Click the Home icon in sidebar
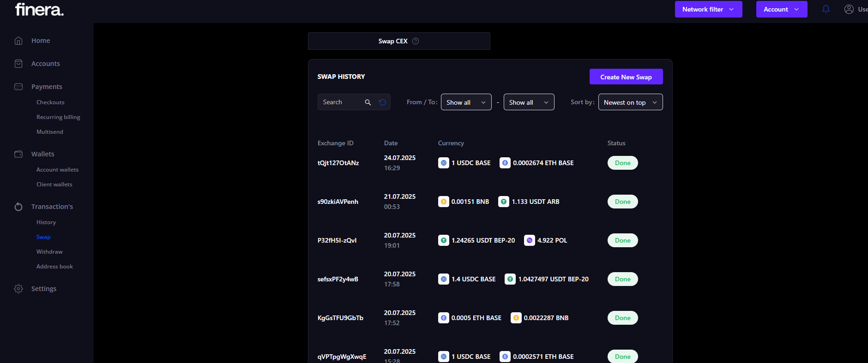The height and width of the screenshot is (363, 868). tap(18, 41)
